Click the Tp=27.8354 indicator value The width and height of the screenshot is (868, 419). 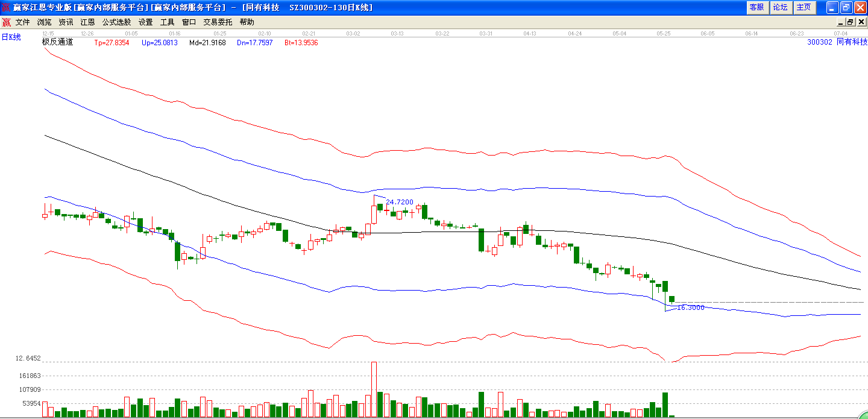[112, 43]
